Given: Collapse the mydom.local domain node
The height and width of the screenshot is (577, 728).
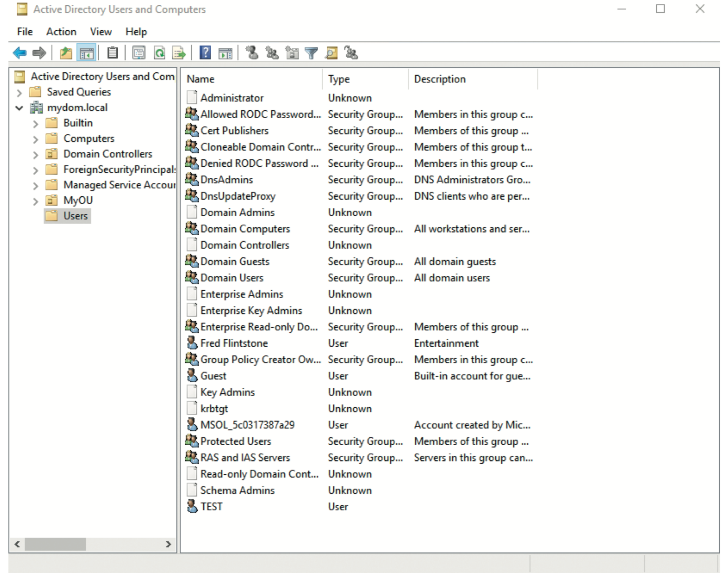Looking at the screenshot, I should (x=19, y=108).
